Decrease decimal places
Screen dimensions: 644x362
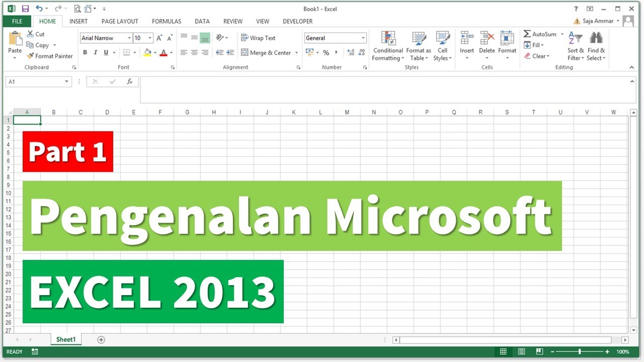[x=361, y=53]
